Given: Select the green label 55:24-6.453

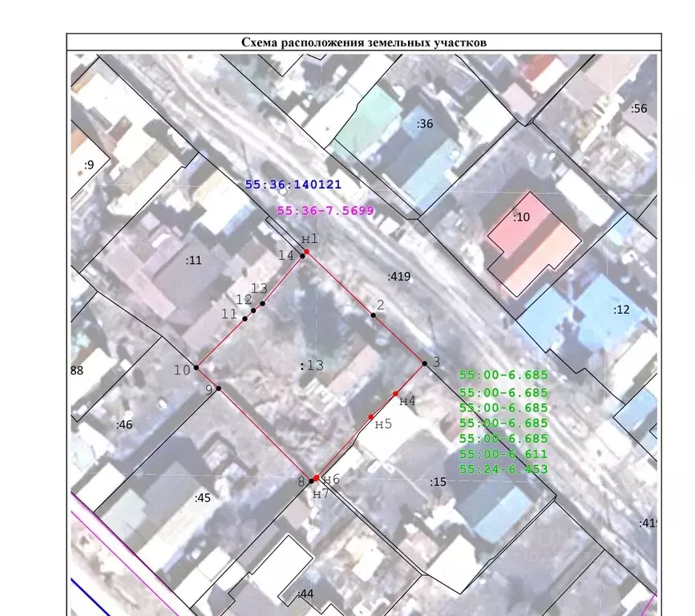Looking at the screenshot, I should tap(503, 469).
